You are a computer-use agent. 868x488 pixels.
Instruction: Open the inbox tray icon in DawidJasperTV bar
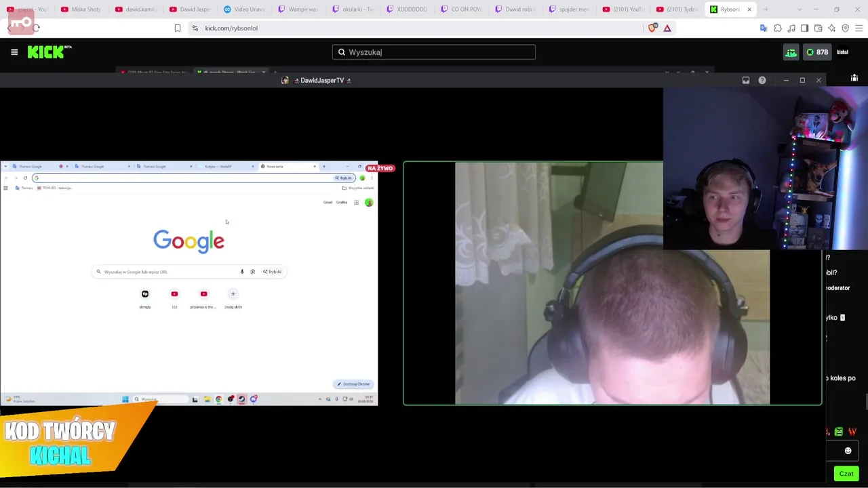(x=746, y=81)
